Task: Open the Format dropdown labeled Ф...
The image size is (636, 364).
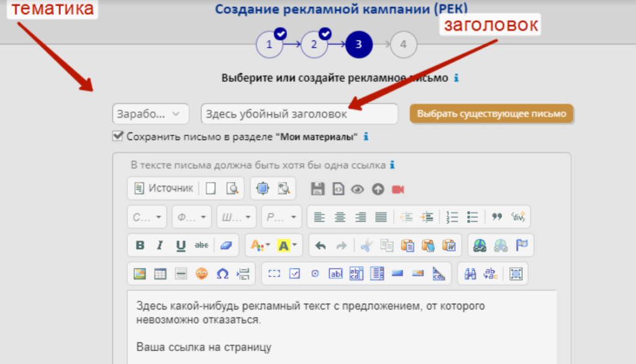Action: click(x=191, y=217)
